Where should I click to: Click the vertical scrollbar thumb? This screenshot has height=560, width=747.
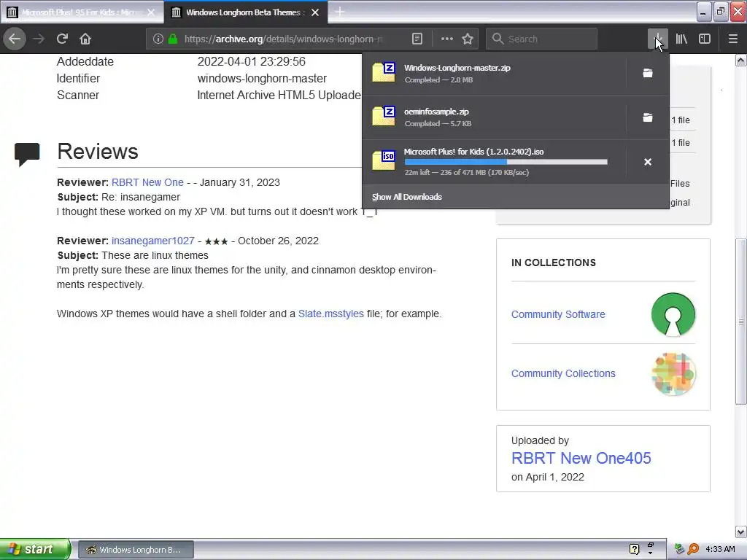741,322
